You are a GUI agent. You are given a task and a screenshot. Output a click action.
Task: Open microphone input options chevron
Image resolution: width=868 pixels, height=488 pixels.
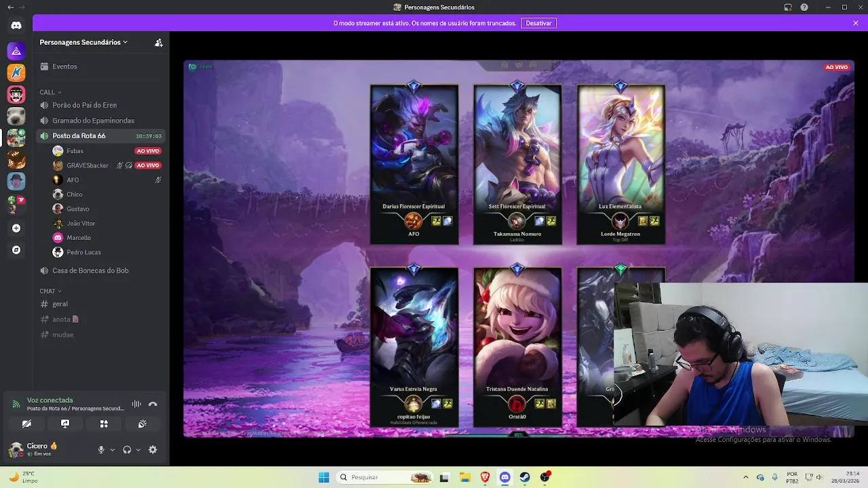tap(112, 449)
